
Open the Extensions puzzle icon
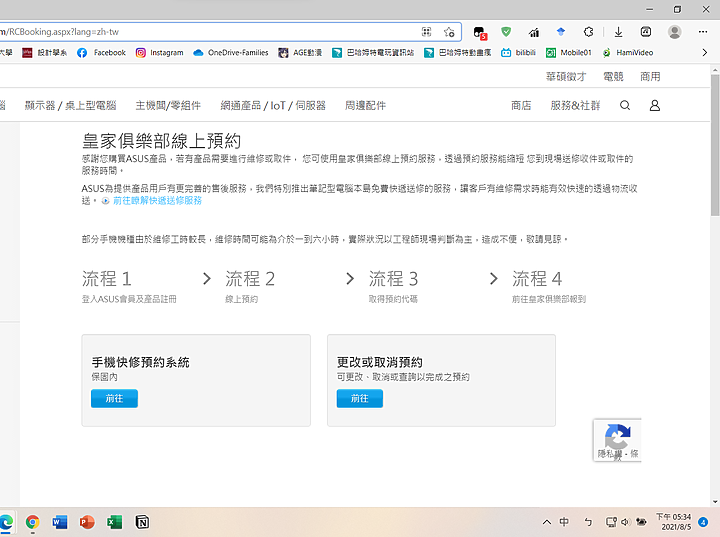588,32
